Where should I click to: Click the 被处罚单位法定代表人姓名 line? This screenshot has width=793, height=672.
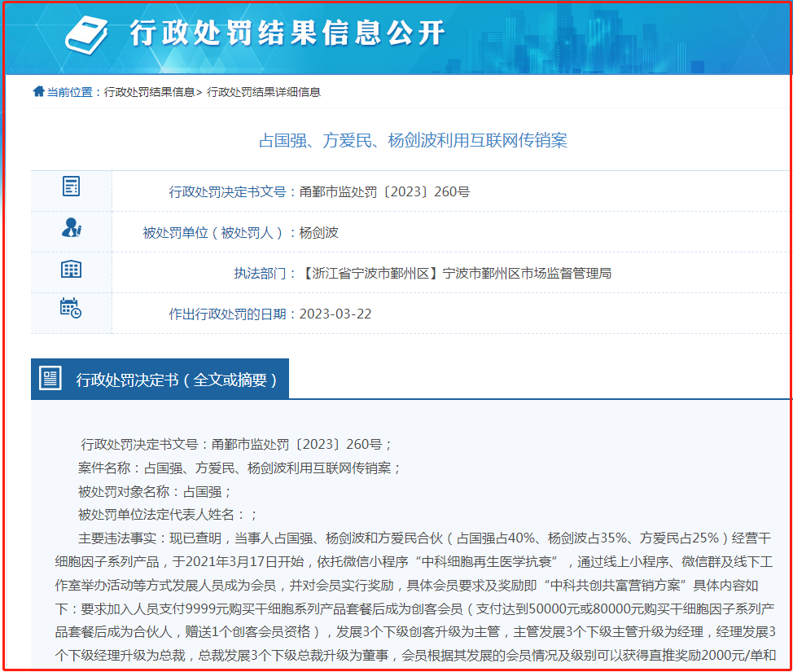click(168, 515)
